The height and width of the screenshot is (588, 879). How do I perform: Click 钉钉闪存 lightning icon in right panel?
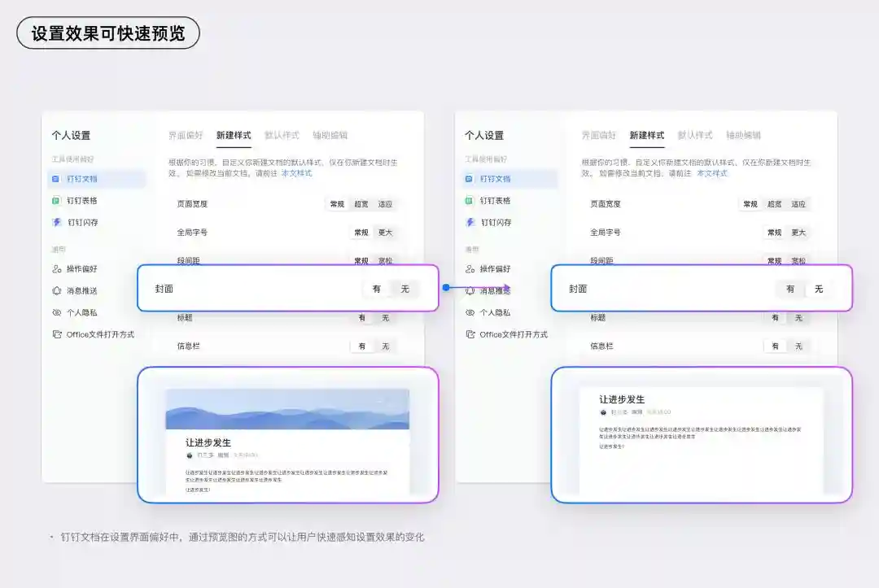470,222
